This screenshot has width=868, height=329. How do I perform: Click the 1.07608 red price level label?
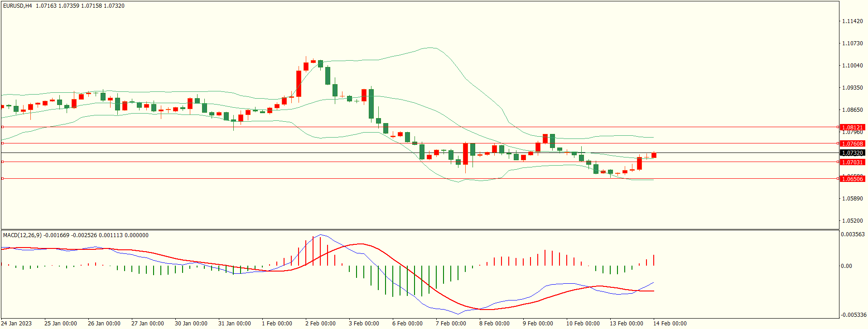pyautogui.click(x=852, y=143)
